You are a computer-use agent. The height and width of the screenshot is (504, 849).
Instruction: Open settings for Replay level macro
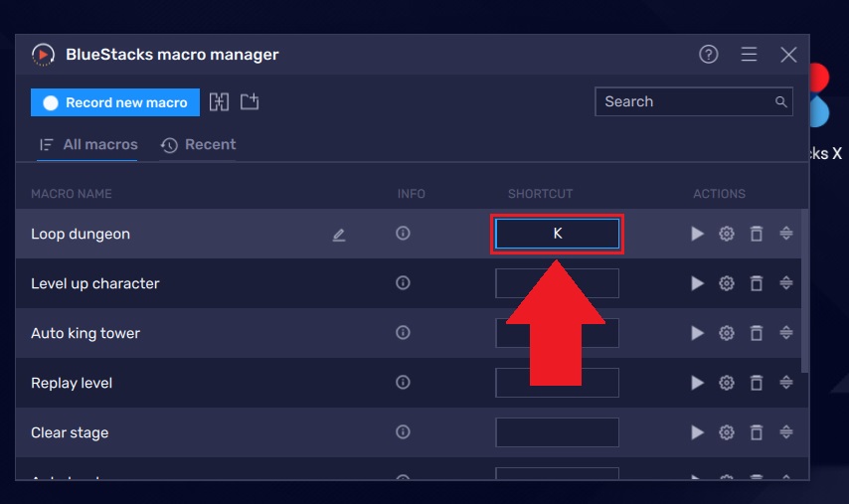click(727, 383)
